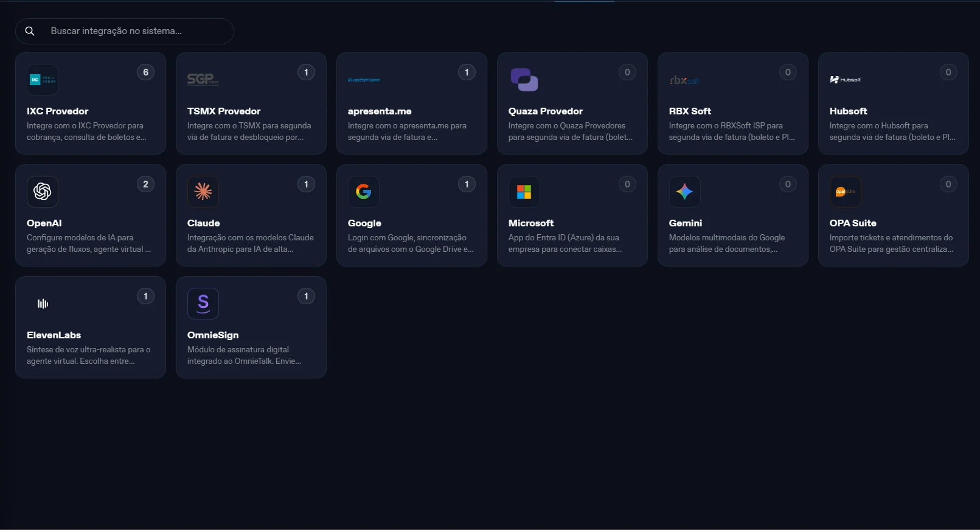
Task: Open the Microsoft four-square logo icon
Action: pyautogui.click(x=524, y=192)
